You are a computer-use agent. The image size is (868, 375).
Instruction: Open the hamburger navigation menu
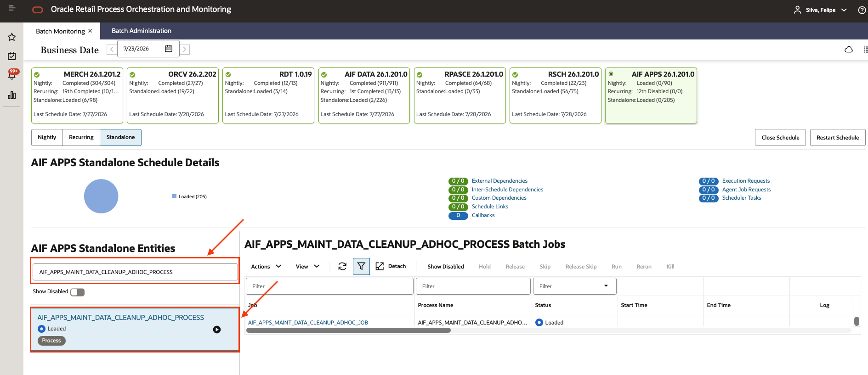tap(12, 8)
